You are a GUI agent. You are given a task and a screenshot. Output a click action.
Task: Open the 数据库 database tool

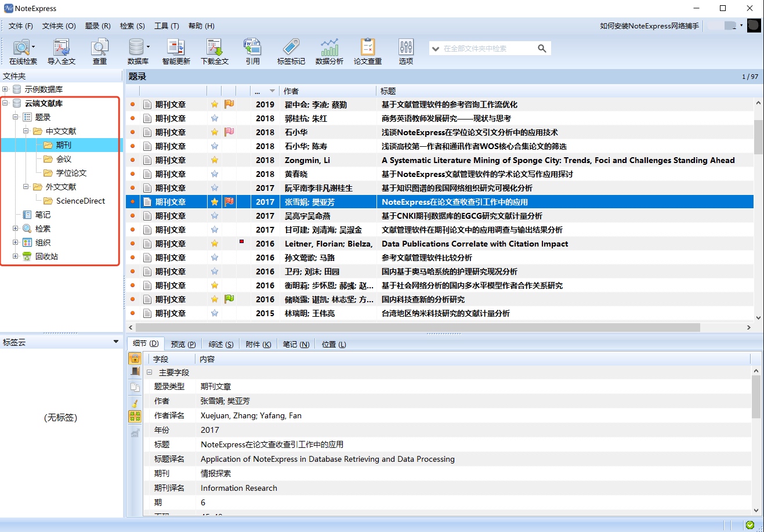(x=138, y=52)
